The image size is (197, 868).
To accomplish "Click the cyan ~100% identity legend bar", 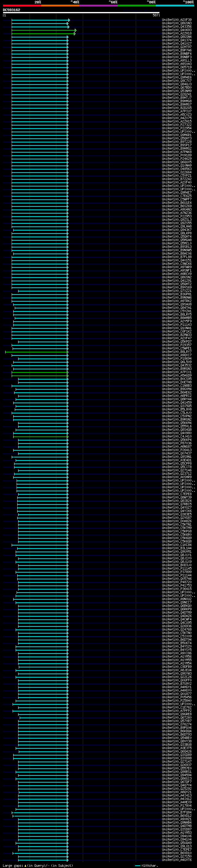I will point(175,6).
